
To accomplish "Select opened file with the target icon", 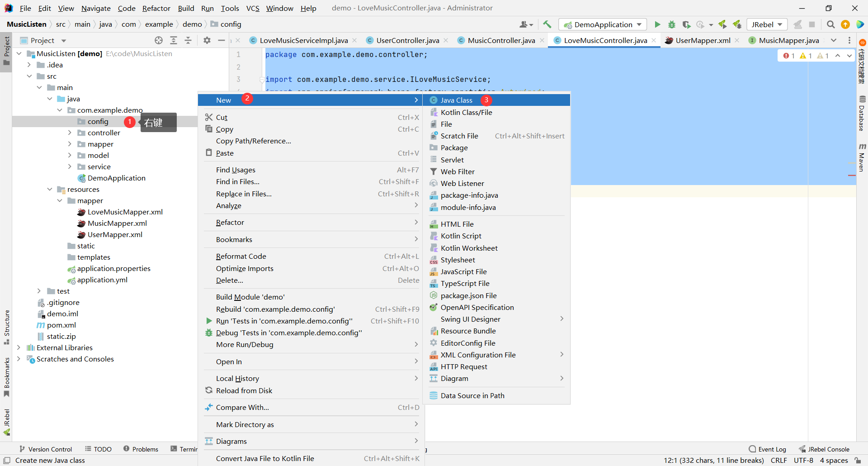I will (159, 40).
